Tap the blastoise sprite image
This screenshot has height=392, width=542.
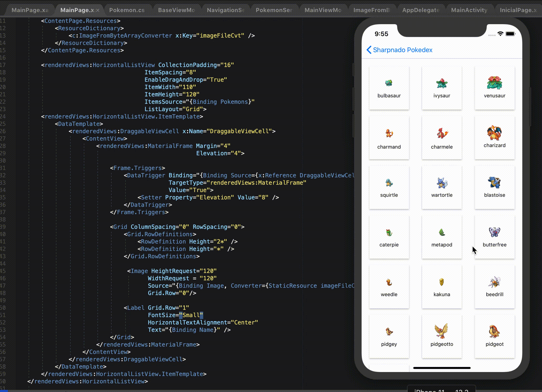coord(494,182)
